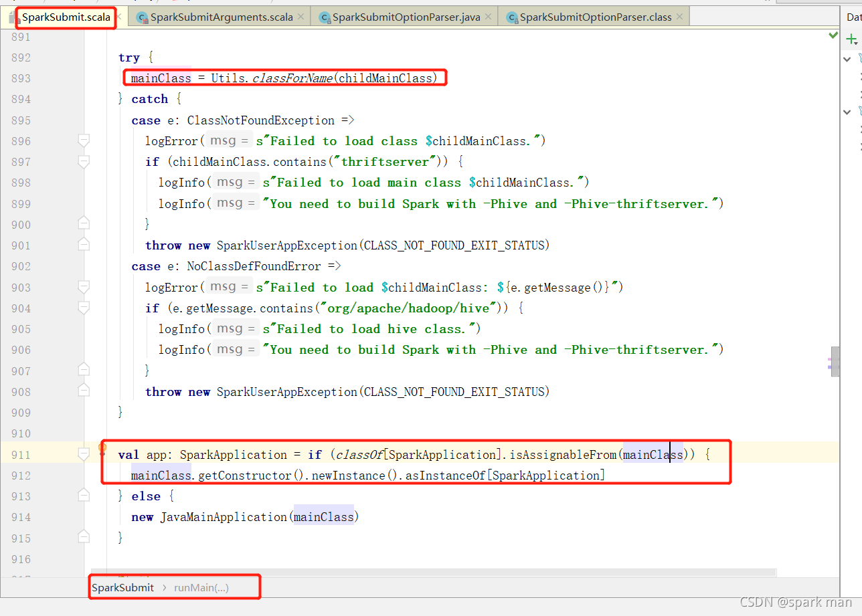The width and height of the screenshot is (862, 616).
Task: Switch to the SparkSubmit.scala tab
Action: tap(66, 17)
